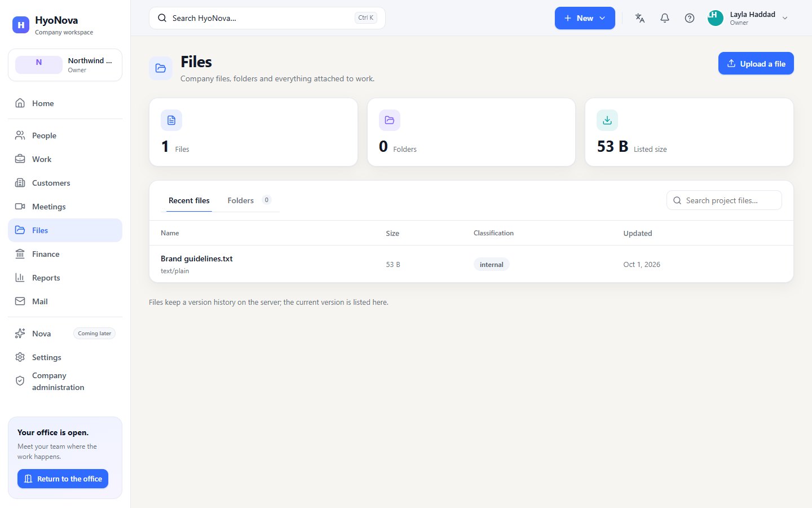Click the Brand guidelines.txt file name
This screenshot has width=812, height=508.
coord(197,259)
